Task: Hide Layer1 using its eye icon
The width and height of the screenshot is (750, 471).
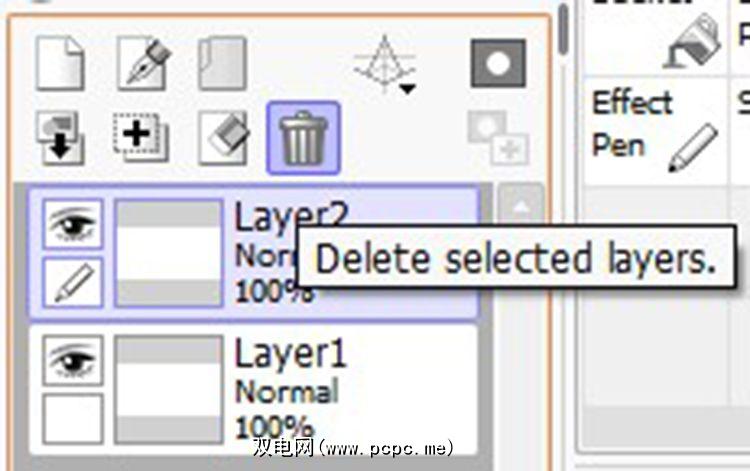Action: point(73,361)
